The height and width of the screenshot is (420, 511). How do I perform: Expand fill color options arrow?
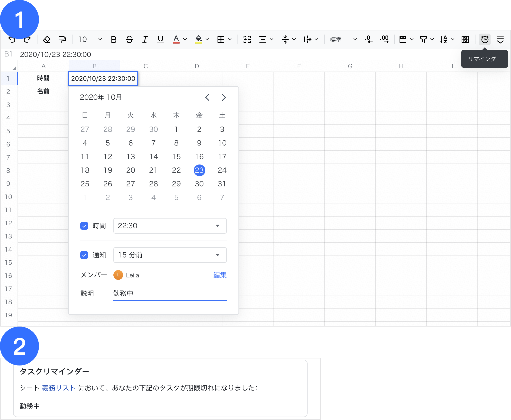[207, 39]
